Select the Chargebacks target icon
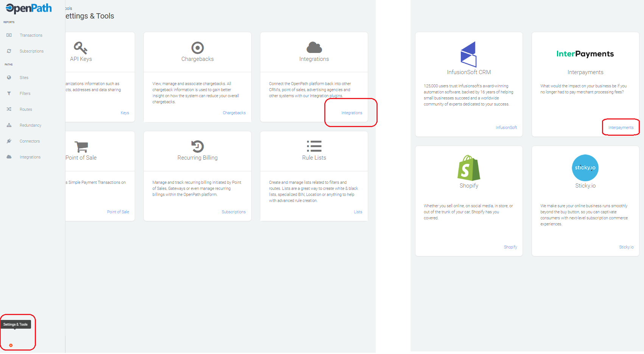The width and height of the screenshot is (644, 354). tap(197, 47)
